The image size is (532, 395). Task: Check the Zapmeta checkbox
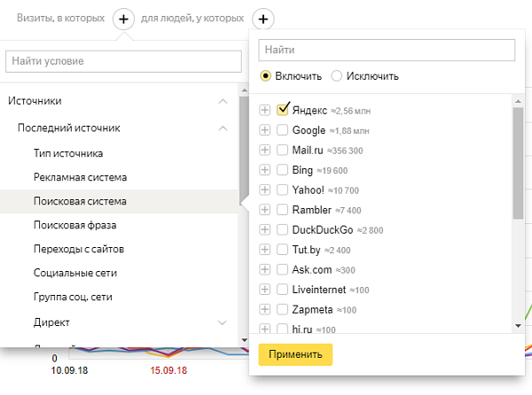(x=282, y=309)
